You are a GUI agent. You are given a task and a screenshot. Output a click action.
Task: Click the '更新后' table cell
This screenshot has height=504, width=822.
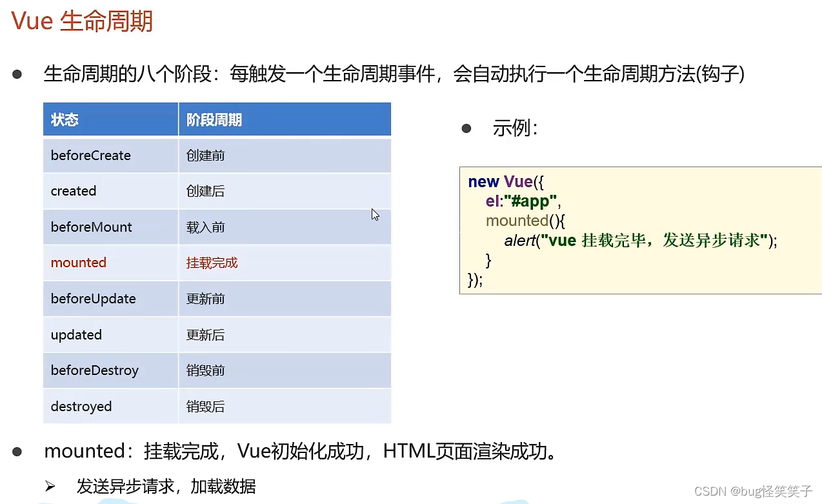coord(285,335)
